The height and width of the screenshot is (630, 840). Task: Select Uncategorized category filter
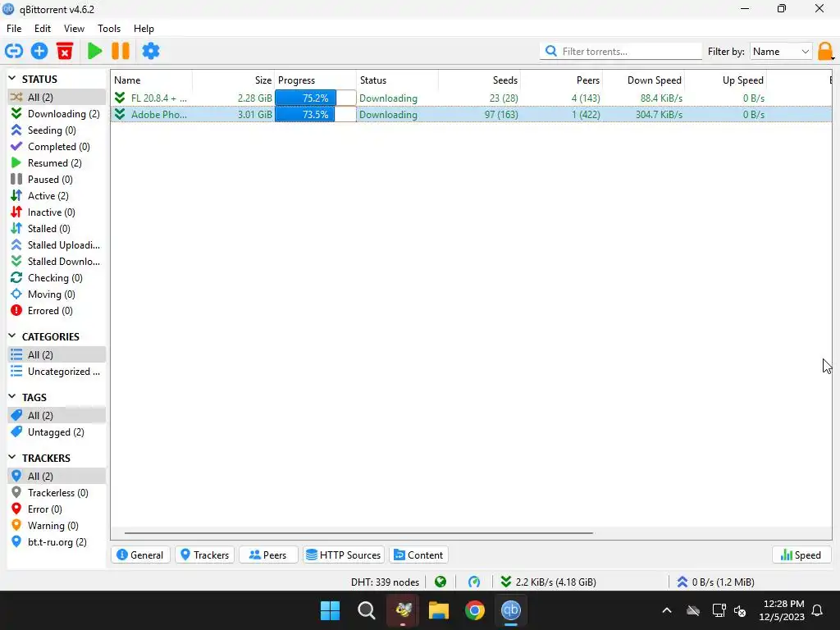coord(57,372)
